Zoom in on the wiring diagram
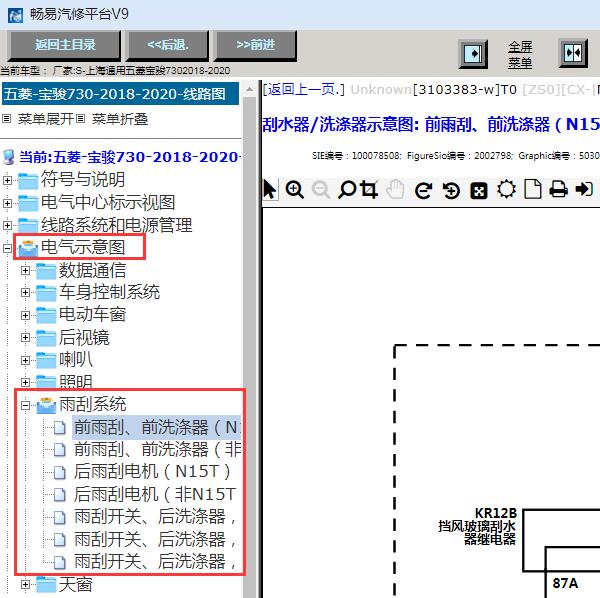Image resolution: width=600 pixels, height=598 pixels. point(295,190)
